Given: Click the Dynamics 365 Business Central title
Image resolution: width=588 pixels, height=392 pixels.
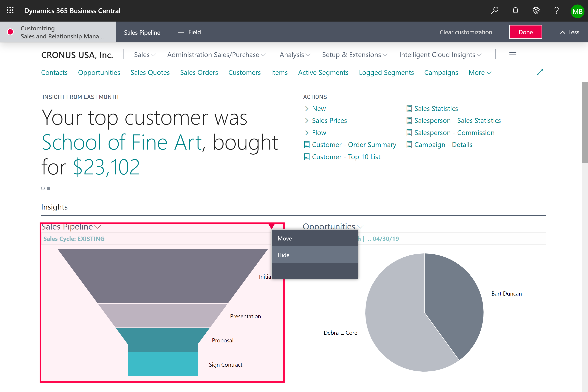Looking at the screenshot, I should [72, 11].
